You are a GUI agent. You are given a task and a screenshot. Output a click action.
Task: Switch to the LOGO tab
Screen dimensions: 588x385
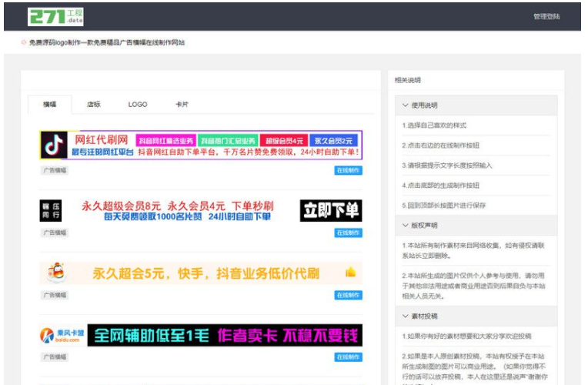click(138, 104)
